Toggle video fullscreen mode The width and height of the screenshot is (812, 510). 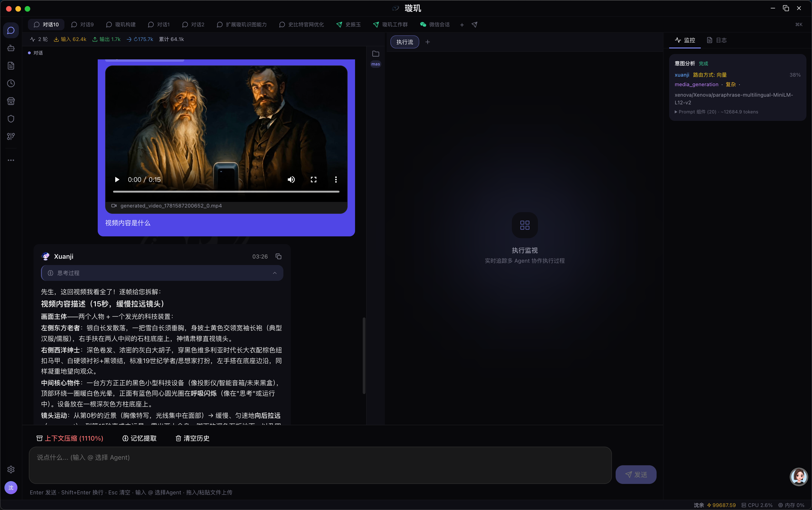pos(314,180)
